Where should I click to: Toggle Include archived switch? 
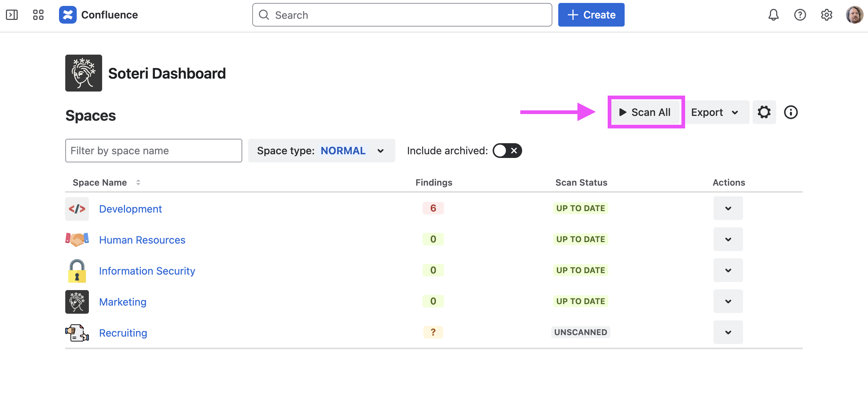point(507,151)
